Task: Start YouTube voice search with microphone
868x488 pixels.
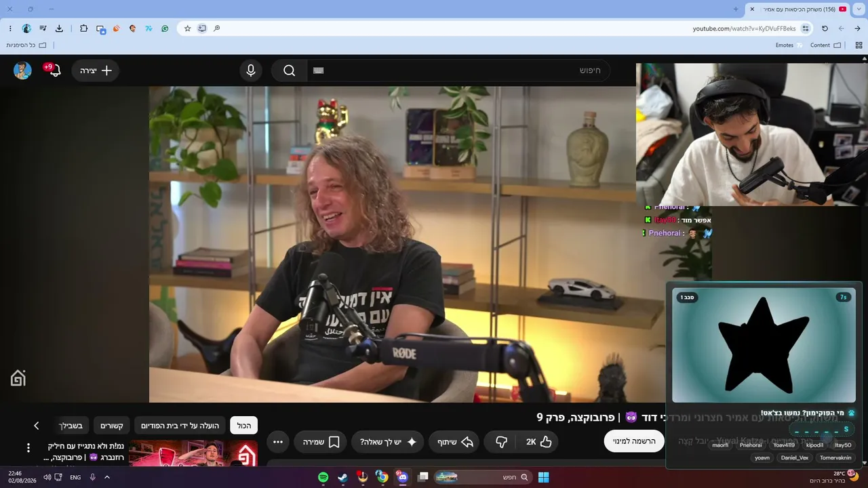Action: tap(251, 70)
